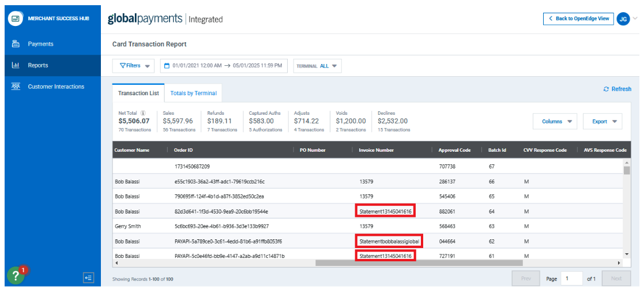Image resolution: width=644 pixels, height=289 pixels.
Task: Select the Transaction List tab
Action: [138, 93]
